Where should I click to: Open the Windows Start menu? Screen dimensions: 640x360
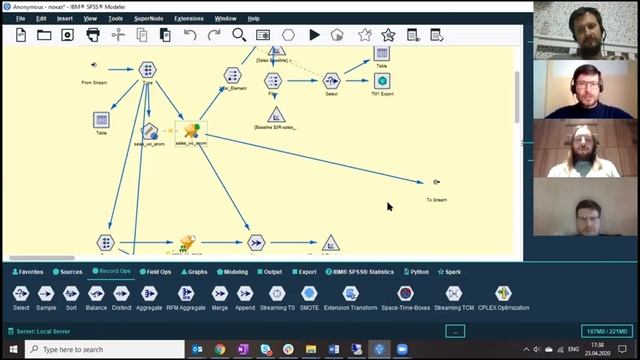pos(13,349)
